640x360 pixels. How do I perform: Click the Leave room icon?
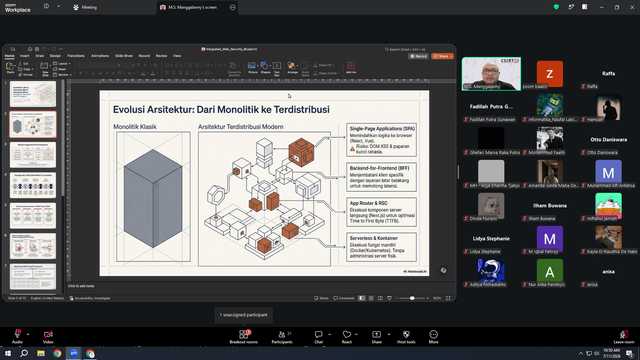coord(624,337)
